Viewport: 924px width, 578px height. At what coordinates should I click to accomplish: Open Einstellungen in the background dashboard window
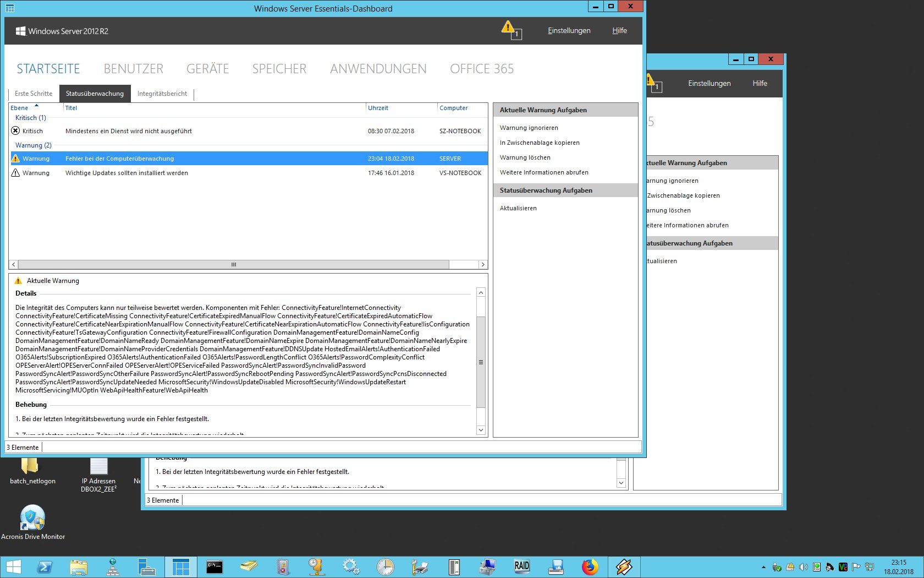tap(710, 84)
